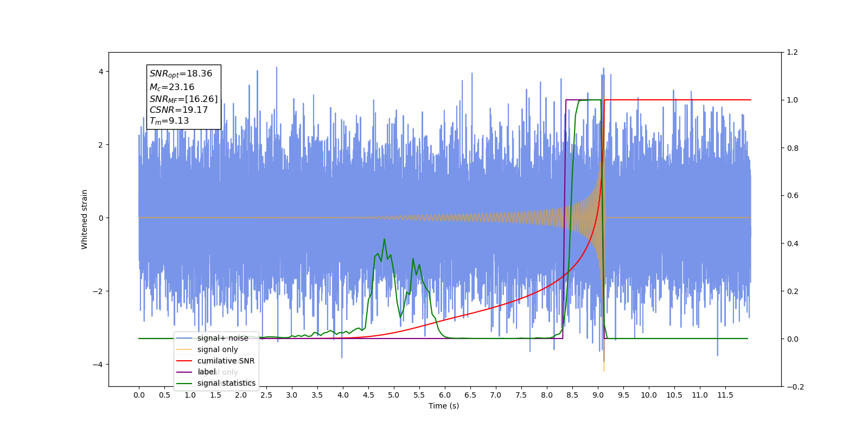
Task: Click the SNRMF=[16.26] annotation text
Action: 184,99
